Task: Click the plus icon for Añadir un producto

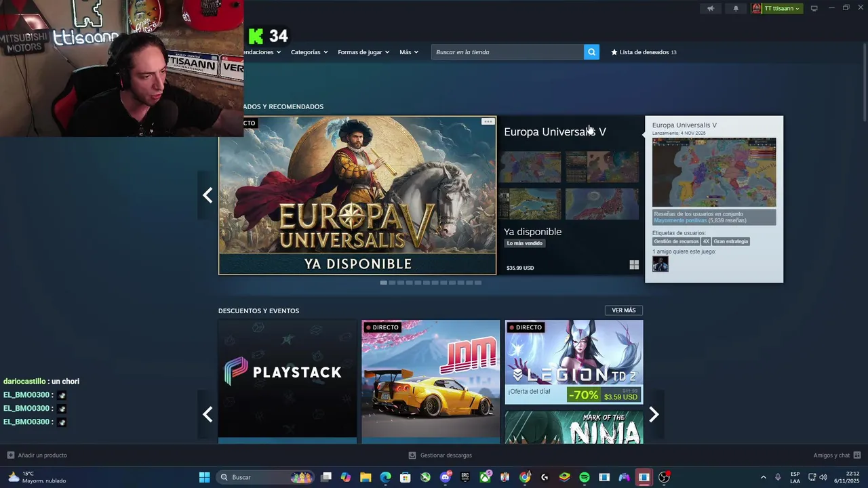Action: (10, 455)
